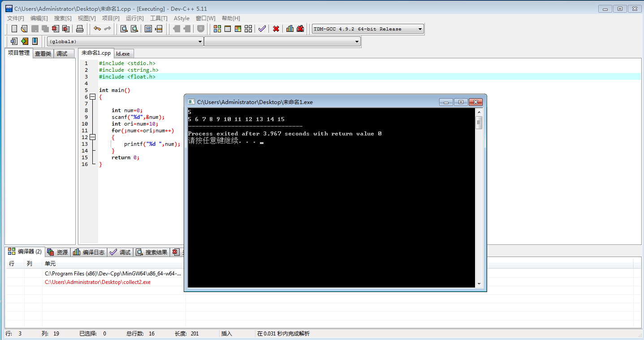The width and height of the screenshot is (644, 340).
Task: Open the AStyle menu
Action: (182, 18)
